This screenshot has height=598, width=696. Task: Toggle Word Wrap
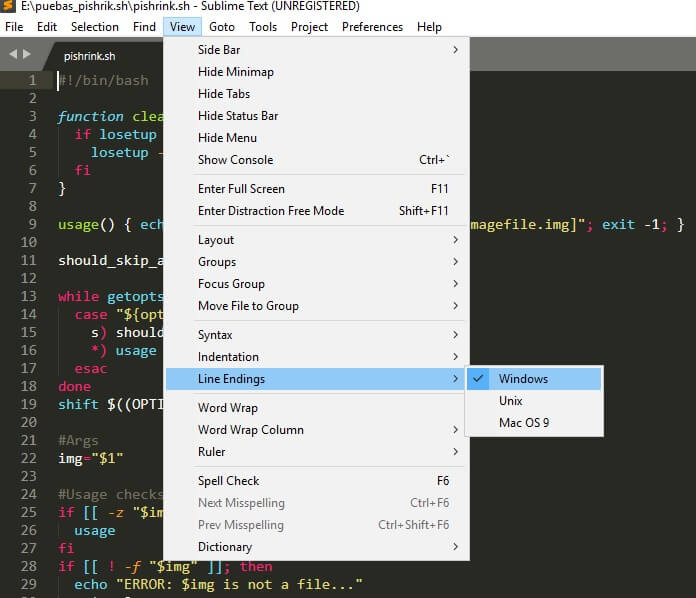coord(228,408)
